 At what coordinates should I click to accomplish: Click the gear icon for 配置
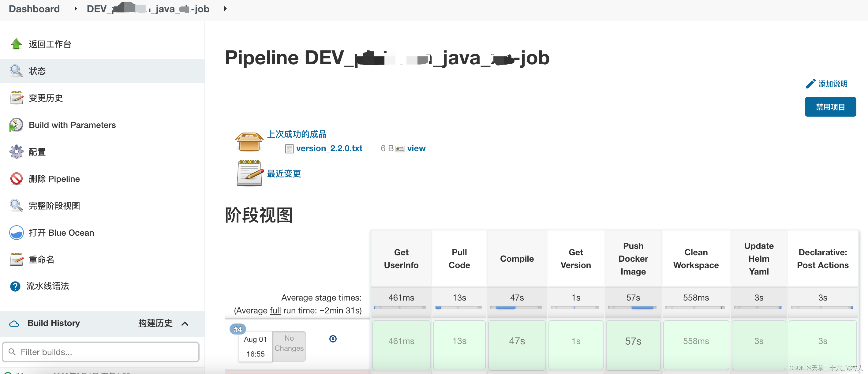tap(16, 152)
